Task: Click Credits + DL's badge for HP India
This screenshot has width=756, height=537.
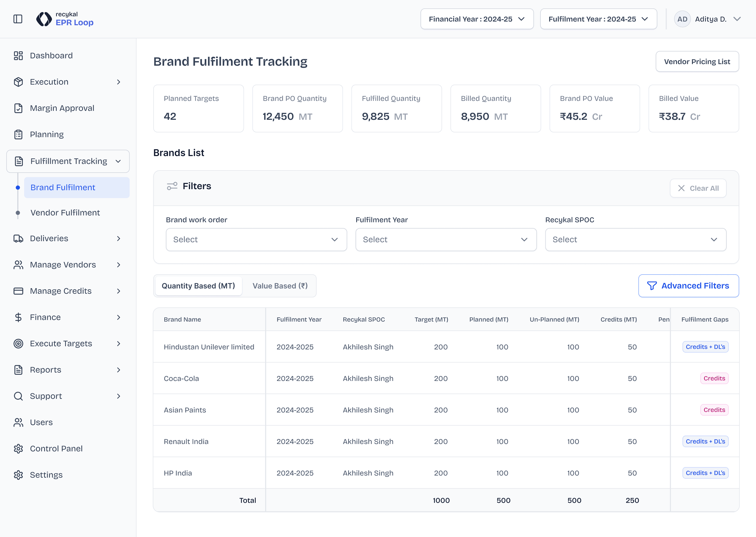Action: [x=705, y=473]
